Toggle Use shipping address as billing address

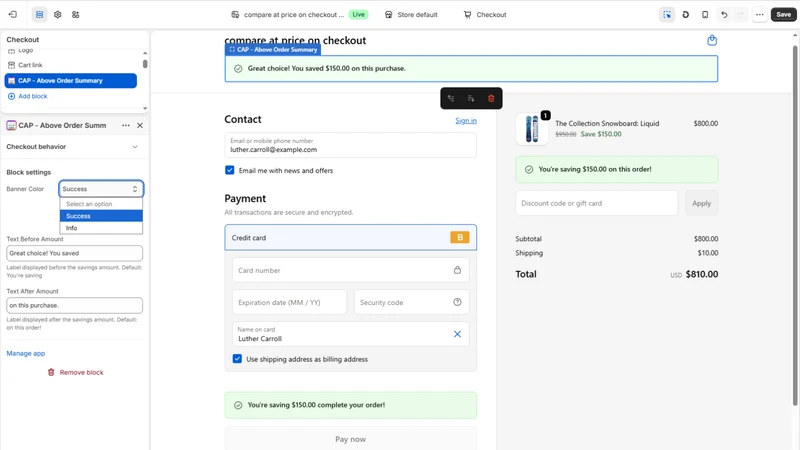tap(237, 359)
